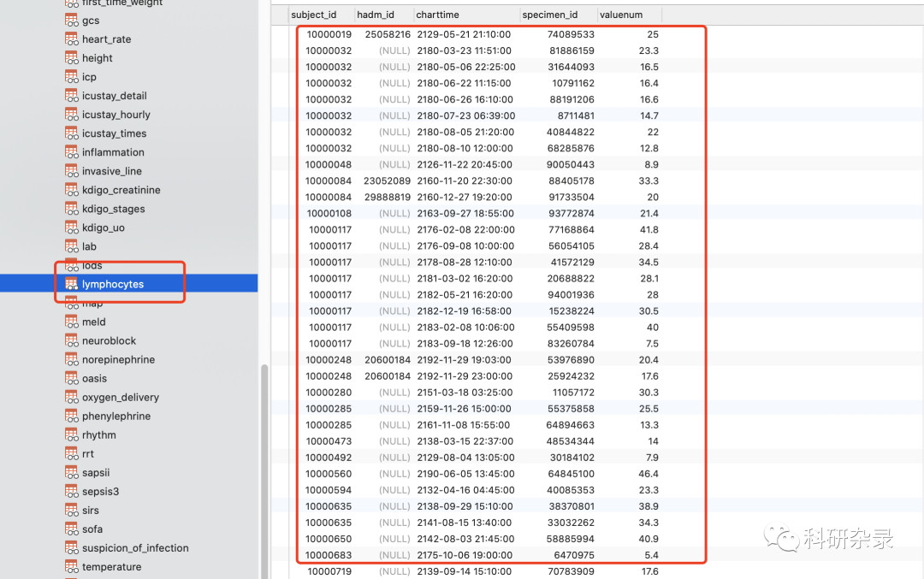924x579 pixels.
Task: Select charttime cell 2180-03-23 11:51:00
Action: click(x=464, y=50)
